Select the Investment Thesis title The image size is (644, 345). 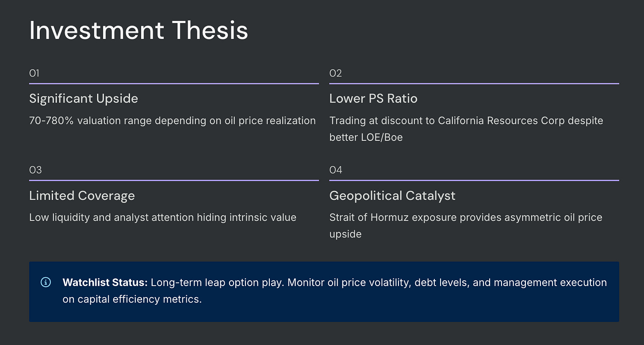coord(138,30)
